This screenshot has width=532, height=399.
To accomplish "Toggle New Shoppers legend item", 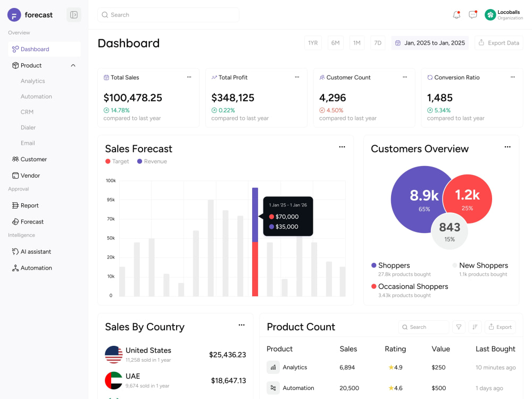I will point(480,265).
